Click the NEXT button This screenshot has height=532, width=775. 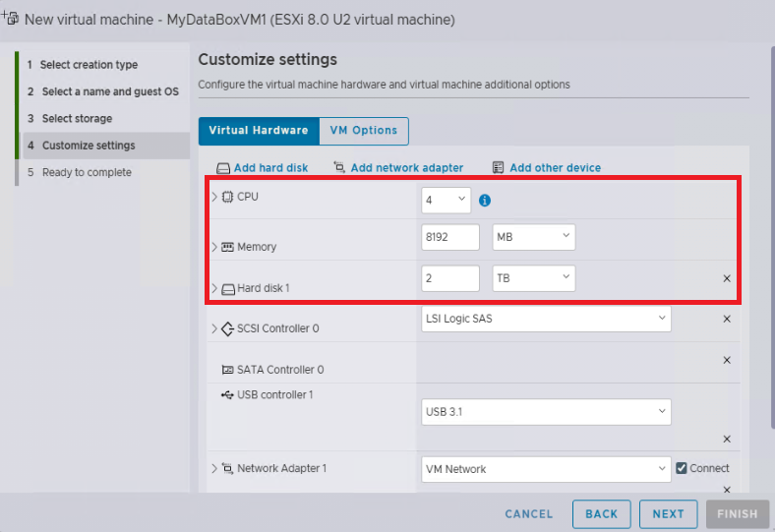(668, 514)
